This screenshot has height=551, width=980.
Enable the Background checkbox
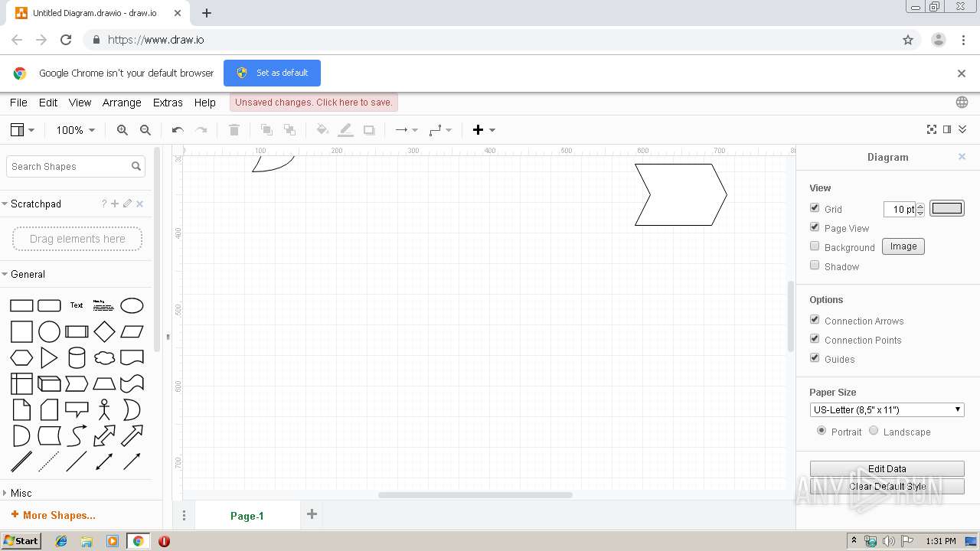815,246
